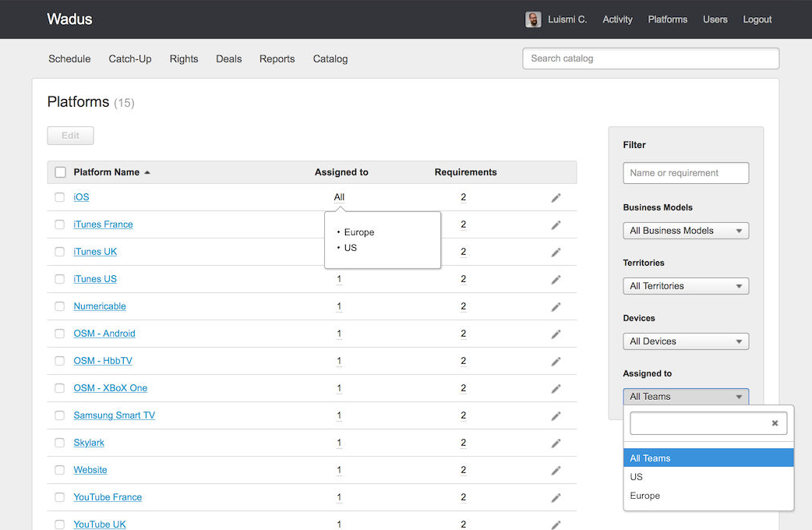This screenshot has height=530, width=812.
Task: Open All Devices dropdown
Action: [686, 341]
